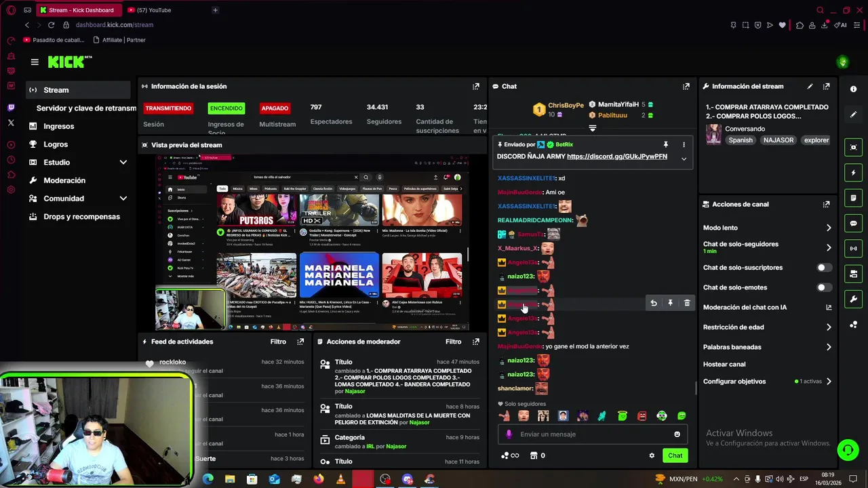
Task: Click the wrench icon in right toolbar
Action: pyautogui.click(x=853, y=299)
